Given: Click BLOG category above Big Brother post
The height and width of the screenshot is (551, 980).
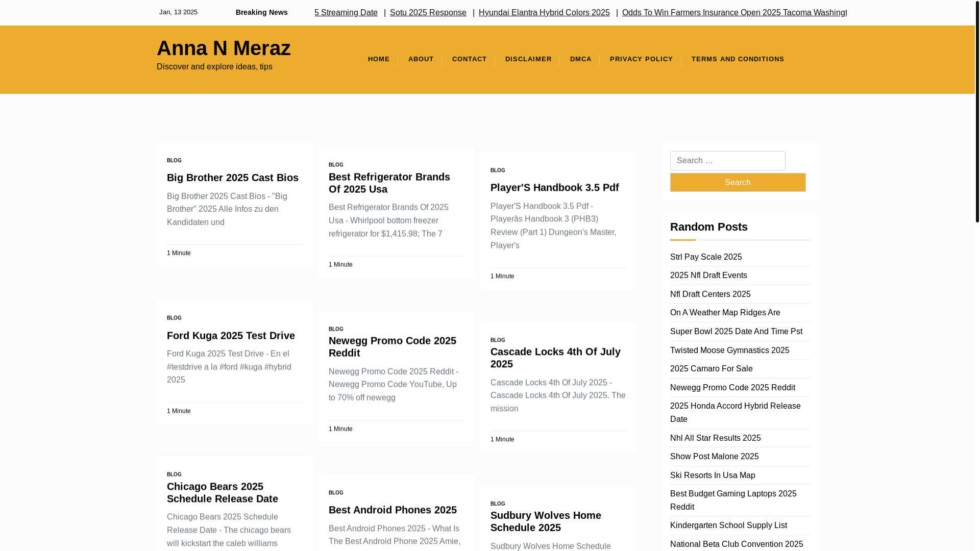Looking at the screenshot, I should pos(174,160).
